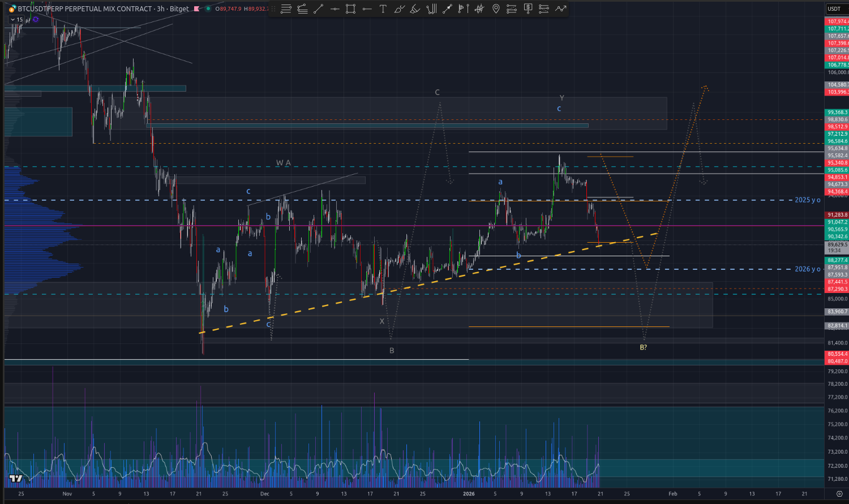Click the 2026 label on time axis
The width and height of the screenshot is (849, 504).
point(469,494)
